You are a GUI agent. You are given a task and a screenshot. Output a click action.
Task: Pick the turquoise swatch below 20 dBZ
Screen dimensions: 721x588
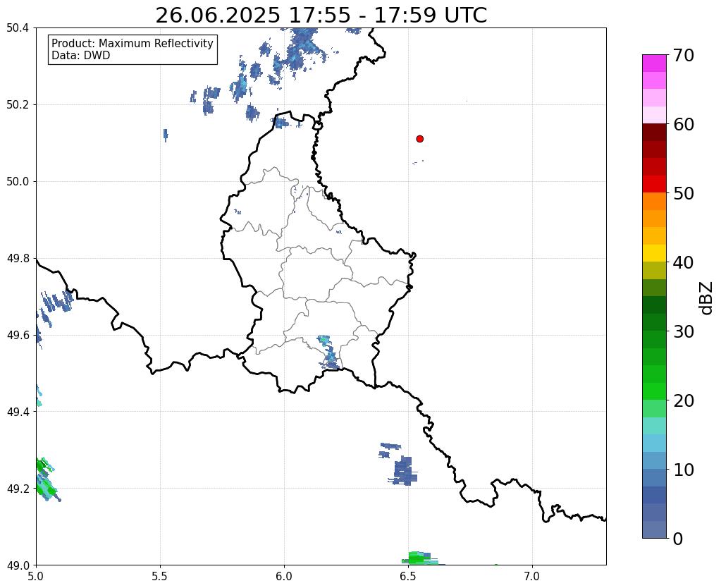click(x=654, y=426)
